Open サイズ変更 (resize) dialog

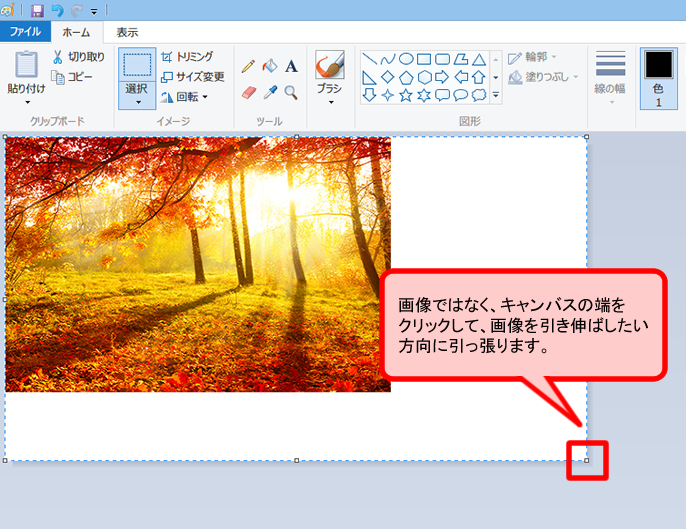pyautogui.click(x=192, y=77)
